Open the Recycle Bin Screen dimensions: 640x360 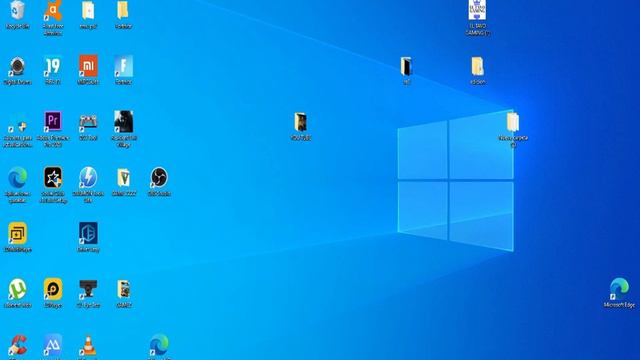pos(18,11)
